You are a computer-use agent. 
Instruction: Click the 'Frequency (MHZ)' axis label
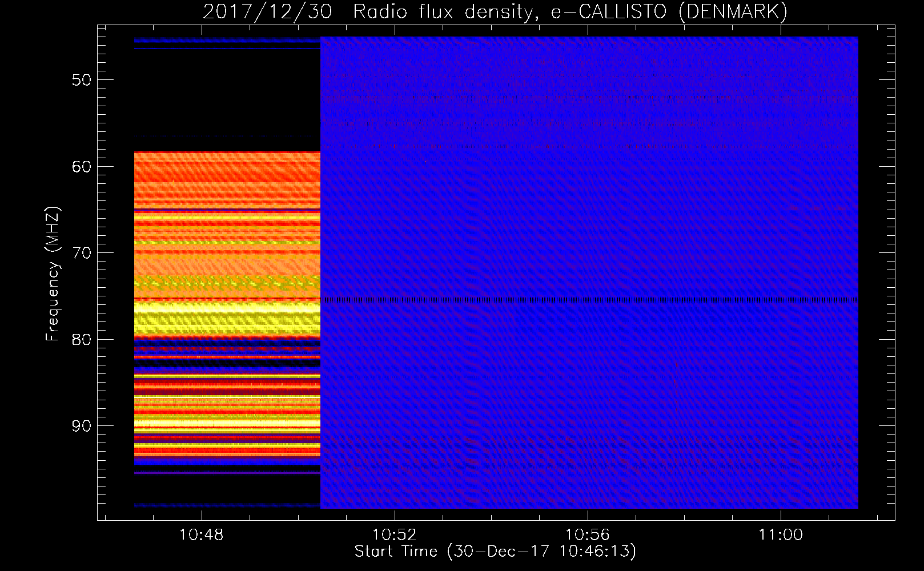coord(53,274)
